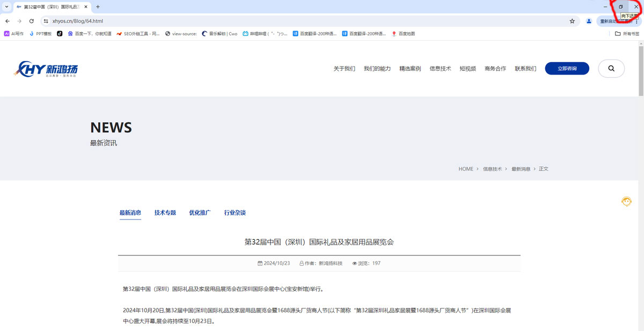Click the search magnifier icon on the site header
The height and width of the screenshot is (331, 644).
pyautogui.click(x=611, y=69)
